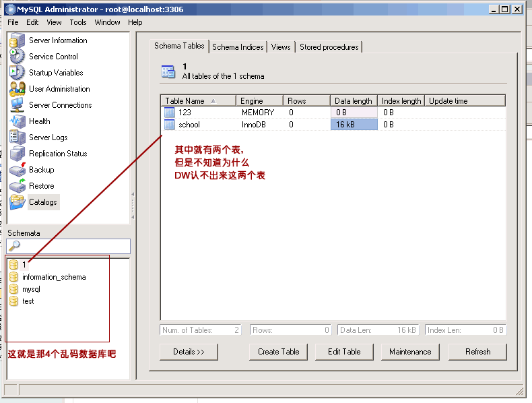Open the Startup Variables icon

click(18, 73)
